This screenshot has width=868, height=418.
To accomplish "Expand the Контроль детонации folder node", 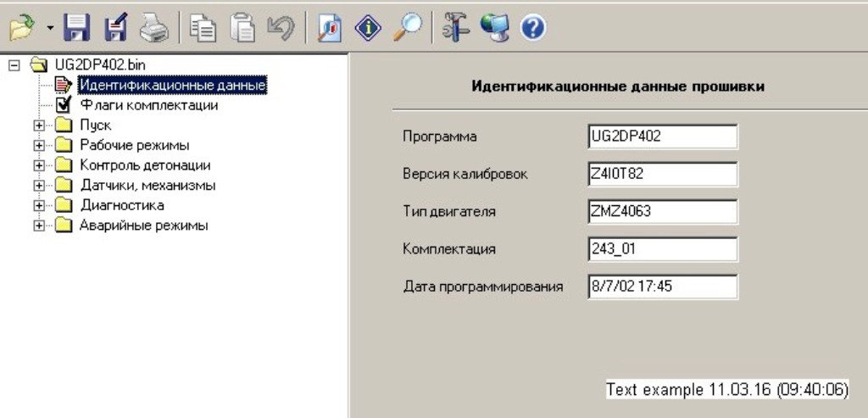I will [x=39, y=165].
